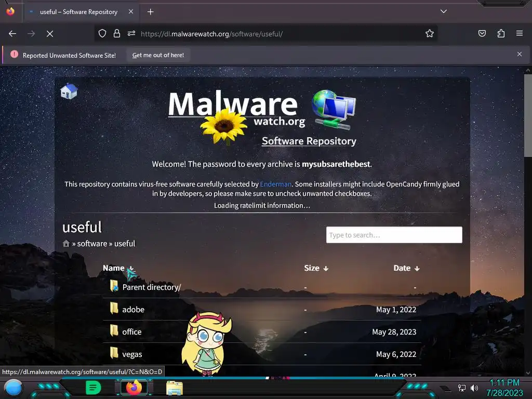Select the 'May 1, 2022' date cell

click(x=396, y=310)
